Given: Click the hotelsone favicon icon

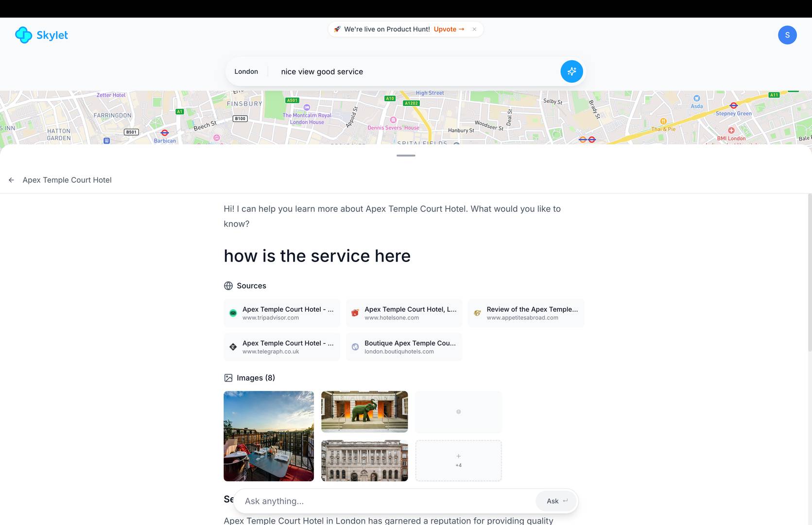Looking at the screenshot, I should (x=355, y=313).
